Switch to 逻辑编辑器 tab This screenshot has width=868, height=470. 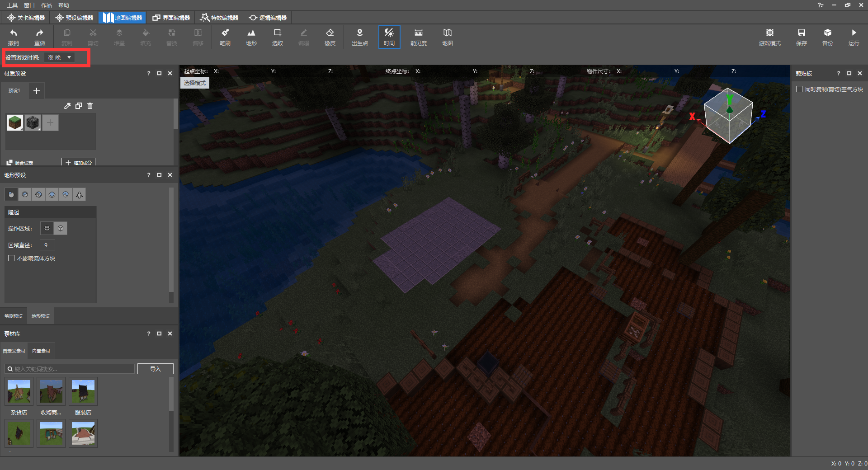point(268,18)
